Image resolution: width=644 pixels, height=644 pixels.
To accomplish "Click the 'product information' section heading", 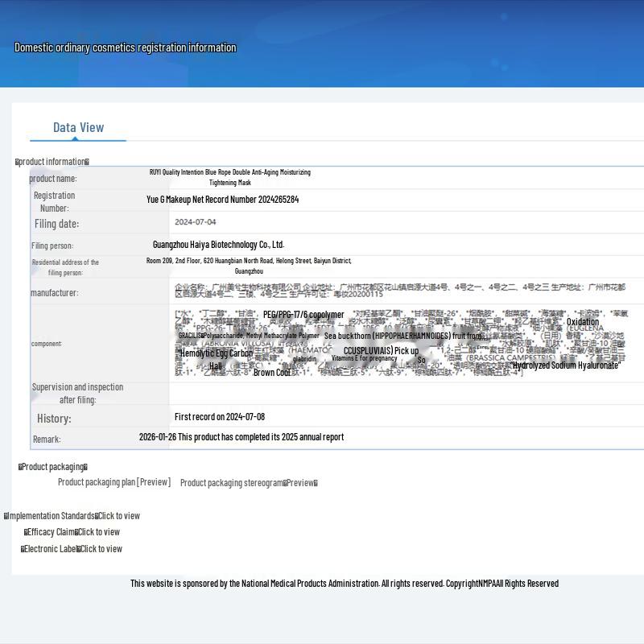I will 52,162.
